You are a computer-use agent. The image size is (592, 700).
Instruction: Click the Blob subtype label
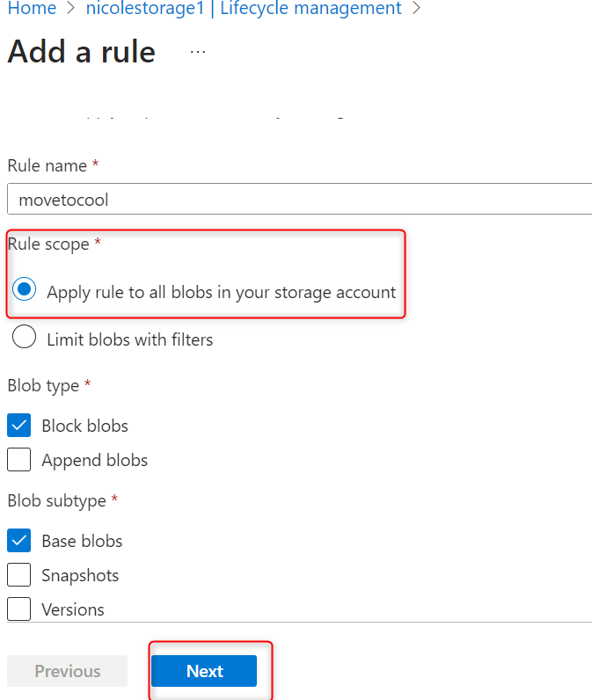57,500
